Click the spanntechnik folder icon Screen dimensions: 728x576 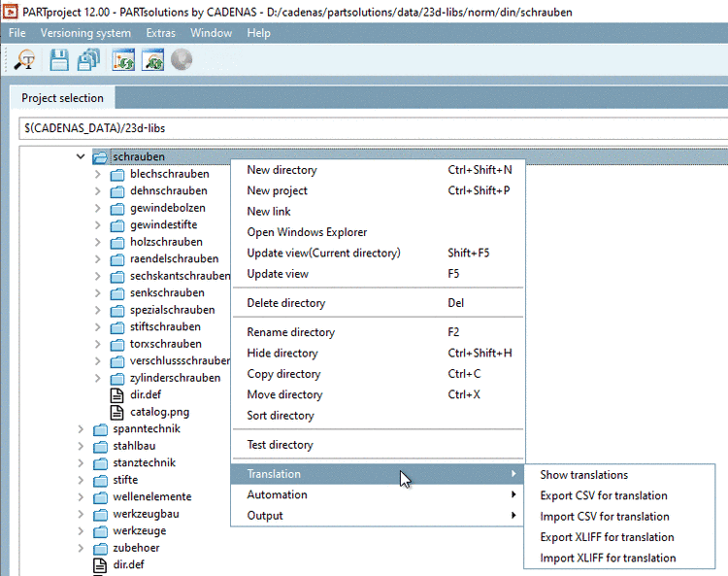[100, 429]
